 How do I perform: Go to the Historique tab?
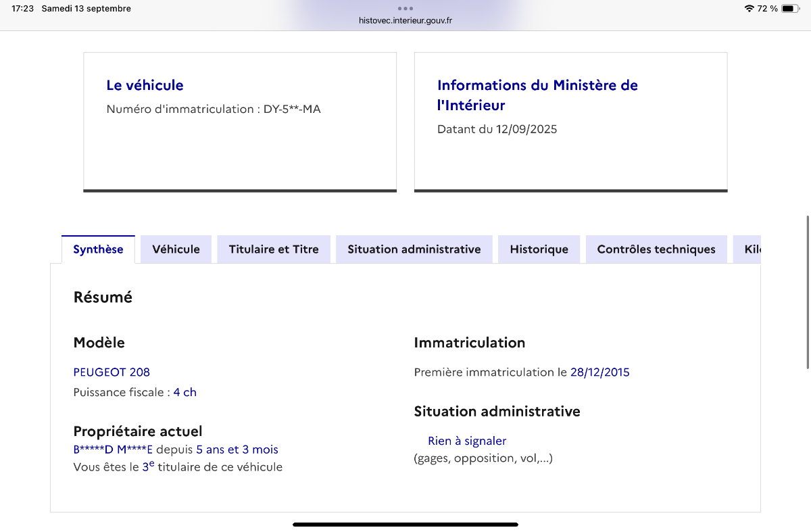539,249
